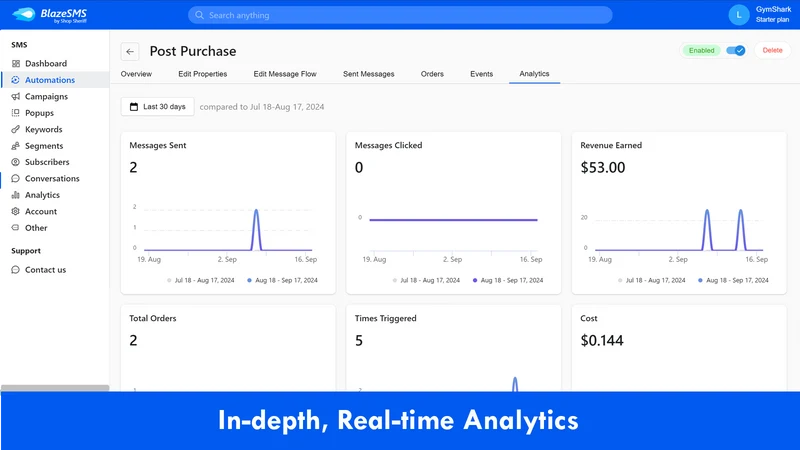Toggle Aug 18 - Sep 17 legend in Messages Sent
This screenshot has width=800, height=450.
click(x=282, y=280)
